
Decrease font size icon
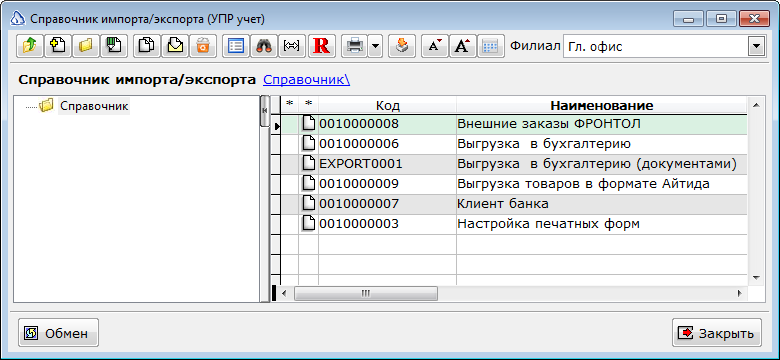click(435, 46)
